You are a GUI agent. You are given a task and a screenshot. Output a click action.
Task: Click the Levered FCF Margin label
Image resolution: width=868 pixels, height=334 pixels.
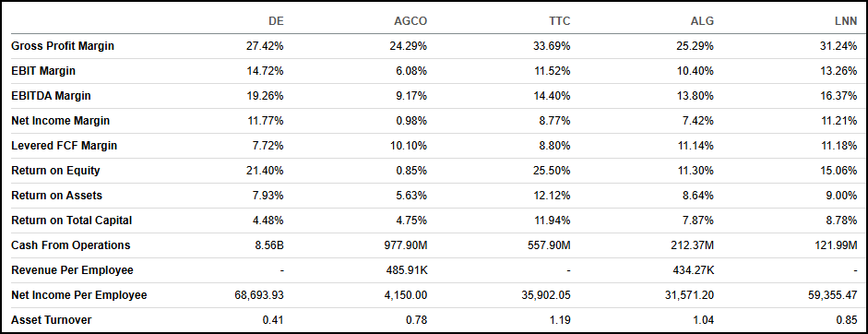pyautogui.click(x=65, y=146)
